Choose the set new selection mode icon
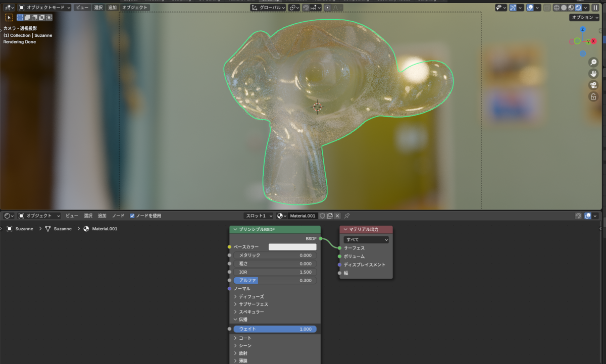This screenshot has width=606, height=364. pyautogui.click(x=21, y=17)
